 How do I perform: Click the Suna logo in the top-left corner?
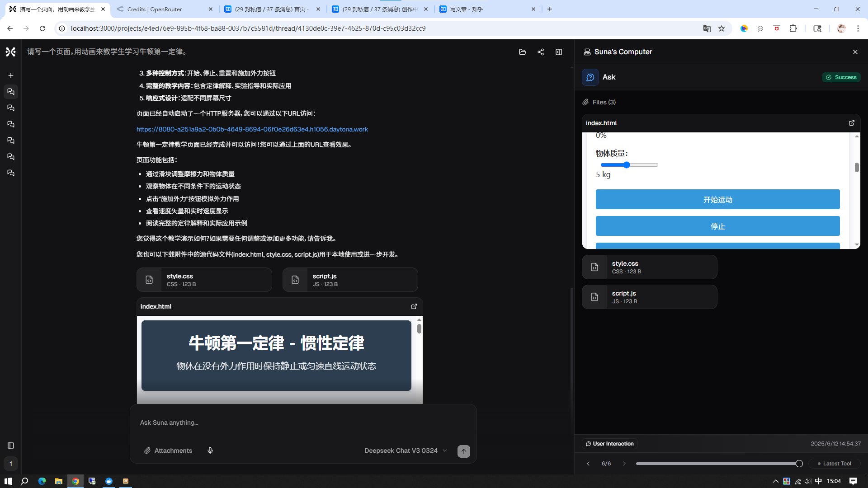point(10,52)
